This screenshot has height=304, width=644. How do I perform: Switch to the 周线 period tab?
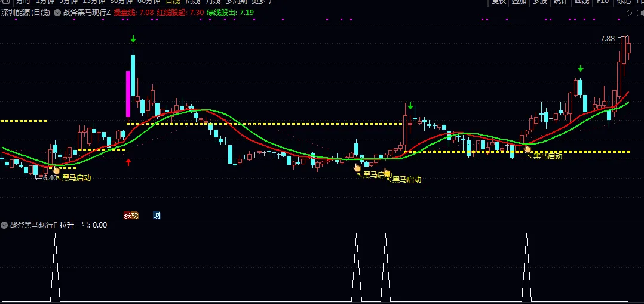coord(193,2)
